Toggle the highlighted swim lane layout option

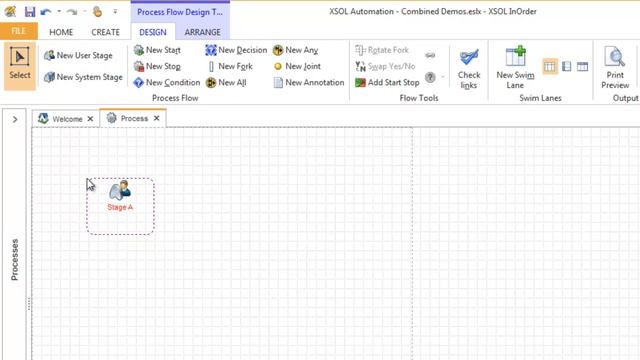pos(550,66)
